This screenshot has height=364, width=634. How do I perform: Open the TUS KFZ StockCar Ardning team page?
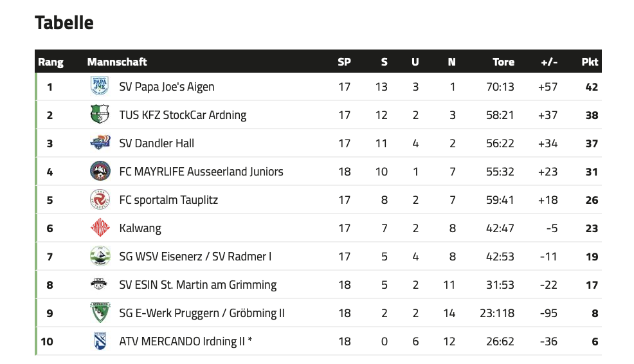183,115
